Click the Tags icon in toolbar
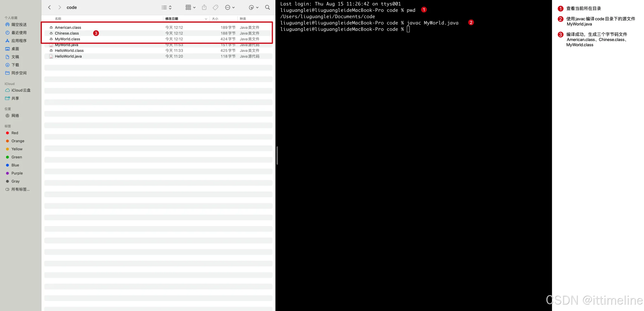The width and height of the screenshot is (644, 311). (x=216, y=8)
